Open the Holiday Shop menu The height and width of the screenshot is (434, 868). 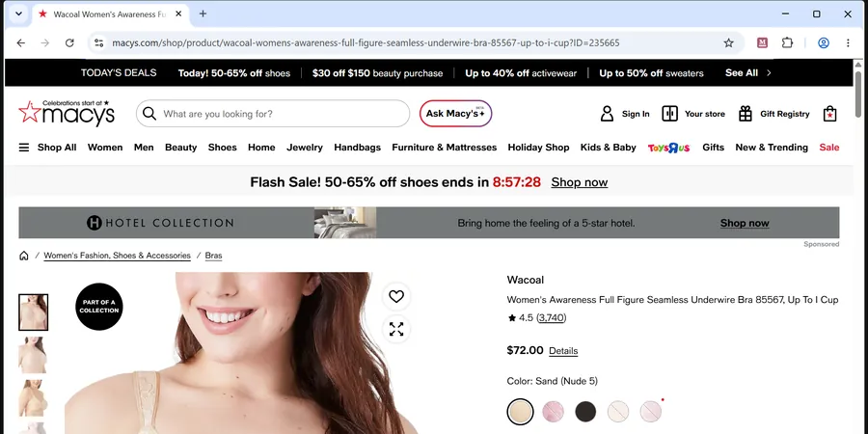point(538,148)
